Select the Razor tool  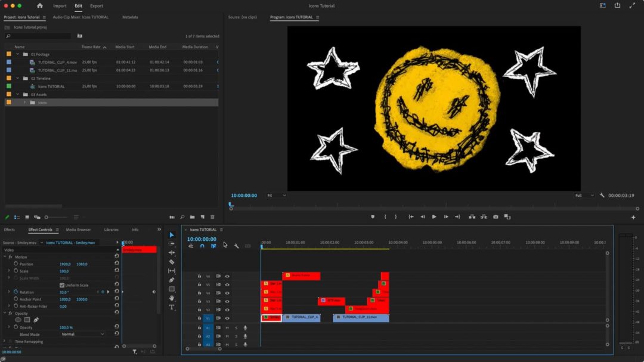click(172, 262)
